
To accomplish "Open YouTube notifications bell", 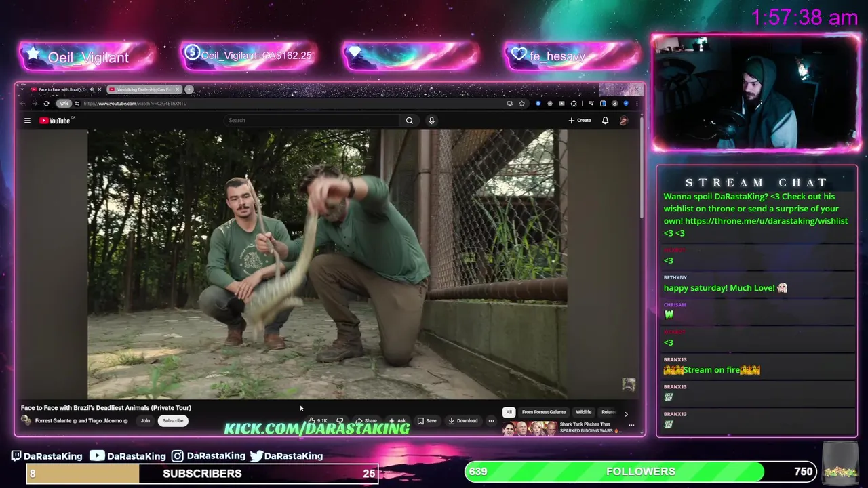I will click(x=605, y=120).
